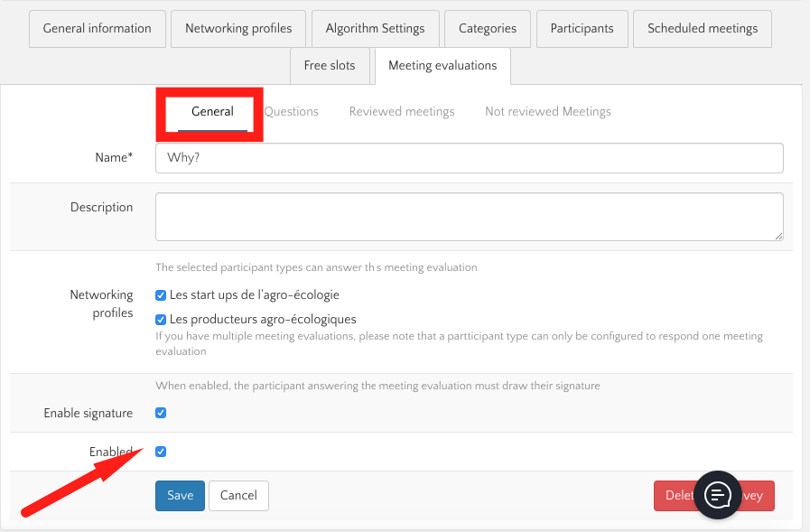Viewport: 810px width, 532px height.
Task: Show the Not reviewed Meetings sub-tab
Action: [x=548, y=112]
